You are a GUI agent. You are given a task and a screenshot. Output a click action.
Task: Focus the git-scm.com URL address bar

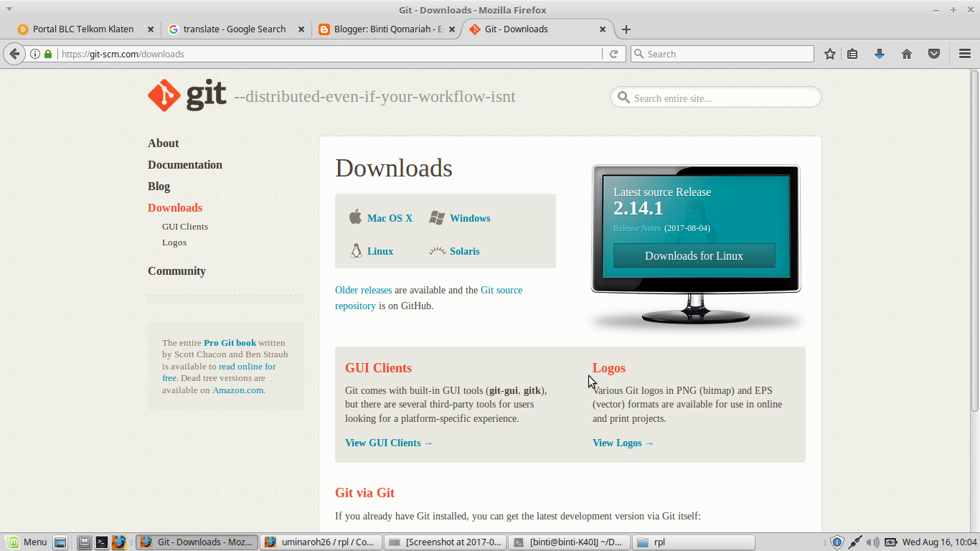[x=330, y=54]
